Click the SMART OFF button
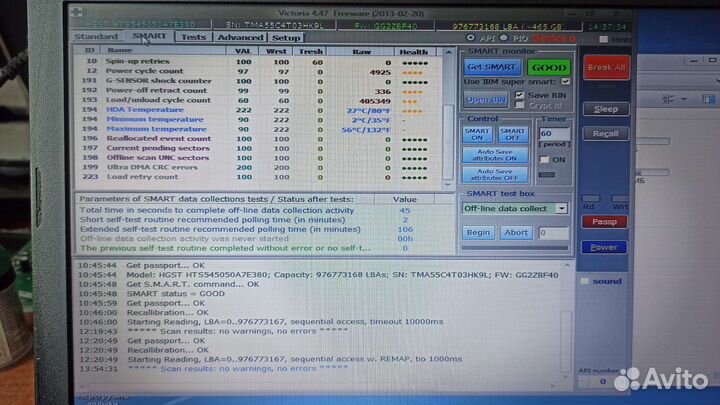The image size is (720, 405). pos(512,134)
